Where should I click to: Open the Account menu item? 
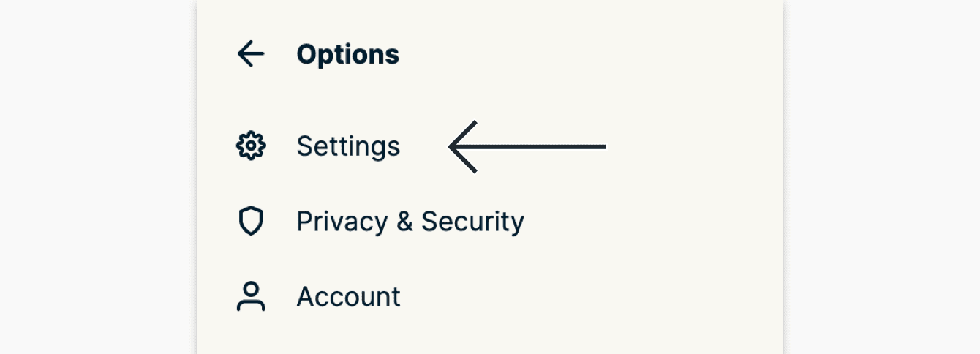pyautogui.click(x=348, y=297)
